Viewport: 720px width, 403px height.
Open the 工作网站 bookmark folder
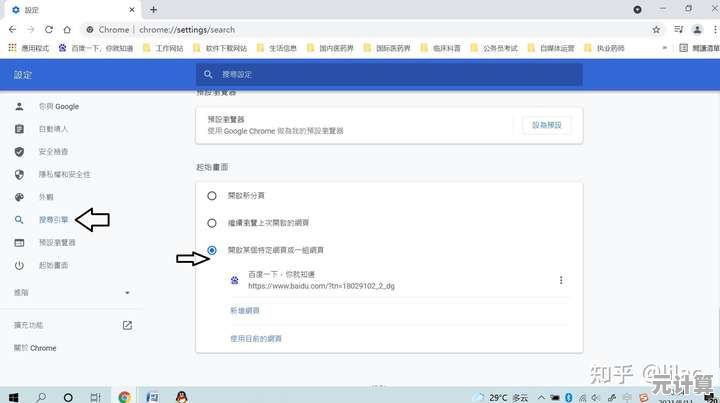(x=163, y=48)
